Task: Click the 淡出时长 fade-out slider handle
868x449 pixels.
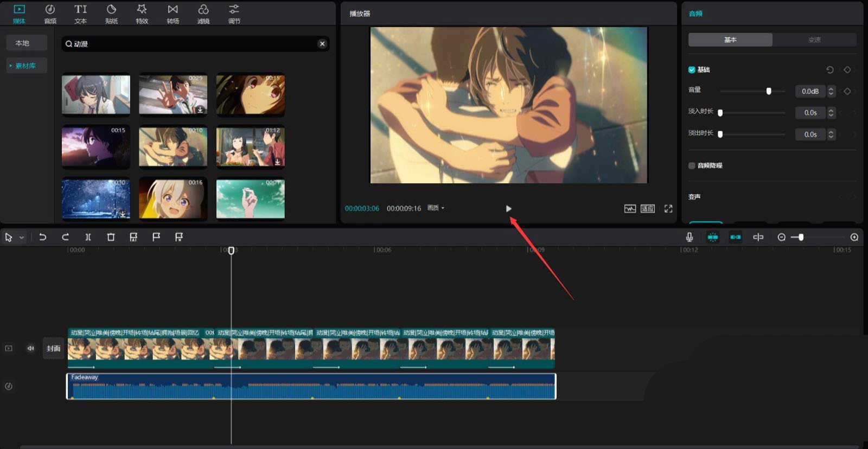Action: 720,134
